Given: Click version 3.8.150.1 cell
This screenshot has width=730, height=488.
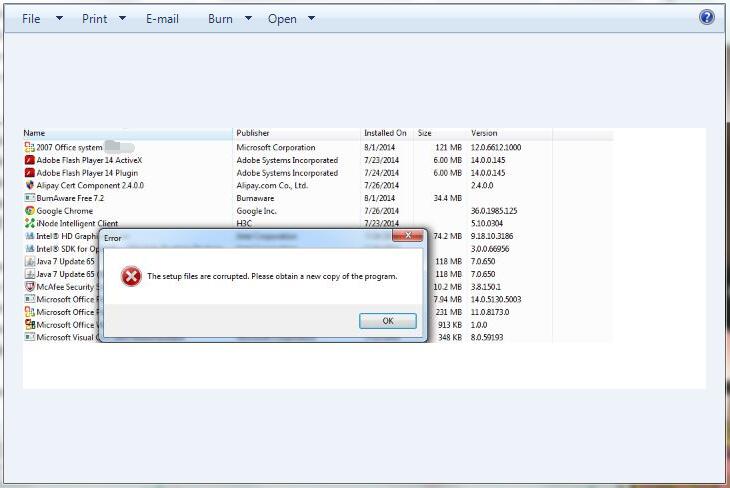Looking at the screenshot, I should [x=486, y=287].
